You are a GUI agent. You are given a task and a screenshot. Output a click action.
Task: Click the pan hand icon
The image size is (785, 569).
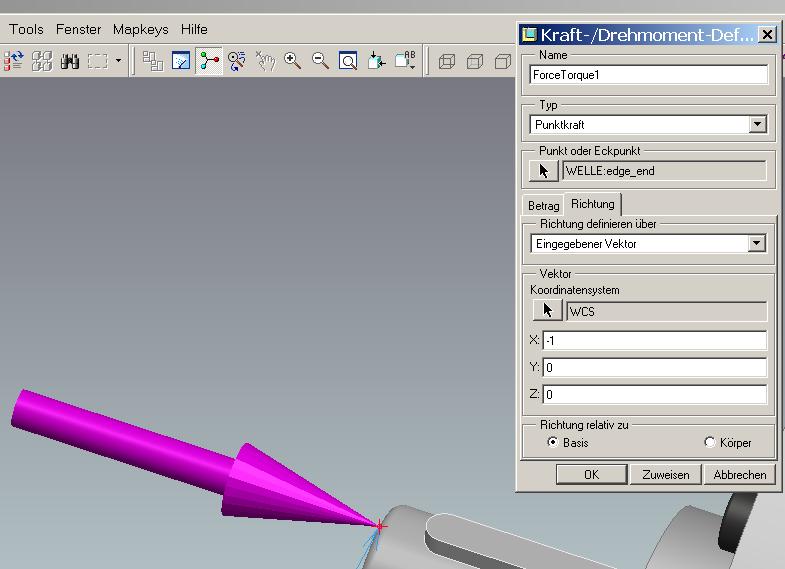(x=265, y=61)
